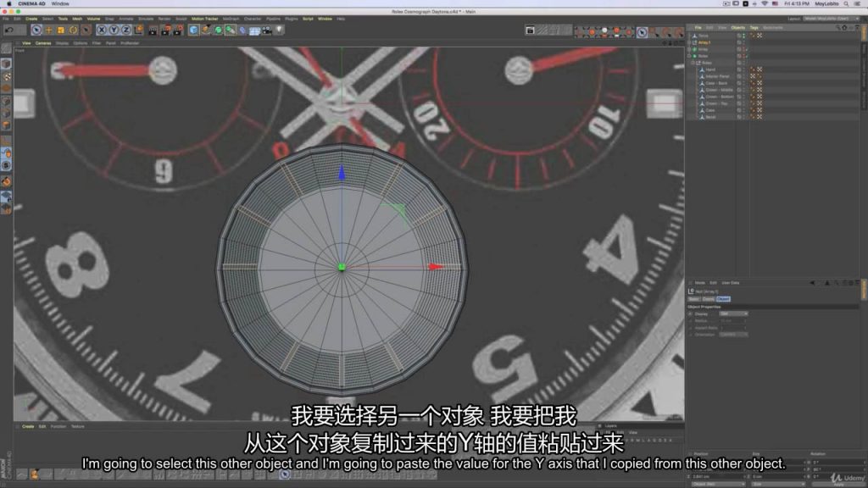This screenshot has width=868, height=488.
Task: Click back arrow in Attributes Manager
Action: (812, 283)
